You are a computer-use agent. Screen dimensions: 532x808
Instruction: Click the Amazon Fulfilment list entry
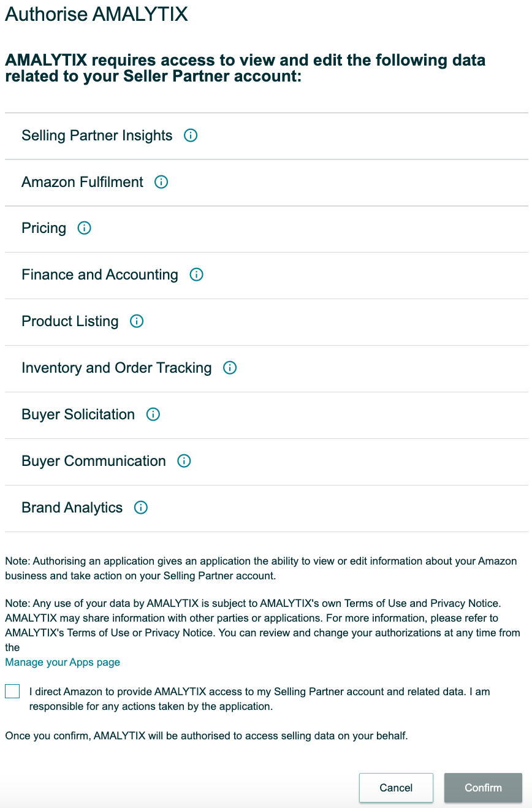pyautogui.click(x=82, y=182)
